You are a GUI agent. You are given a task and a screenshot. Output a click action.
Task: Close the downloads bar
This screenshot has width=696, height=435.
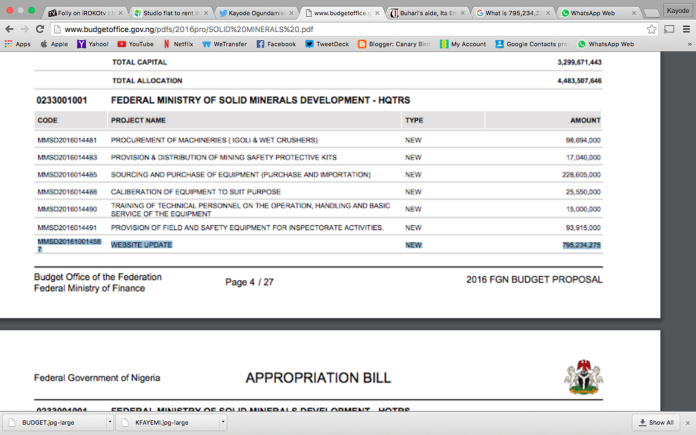687,423
